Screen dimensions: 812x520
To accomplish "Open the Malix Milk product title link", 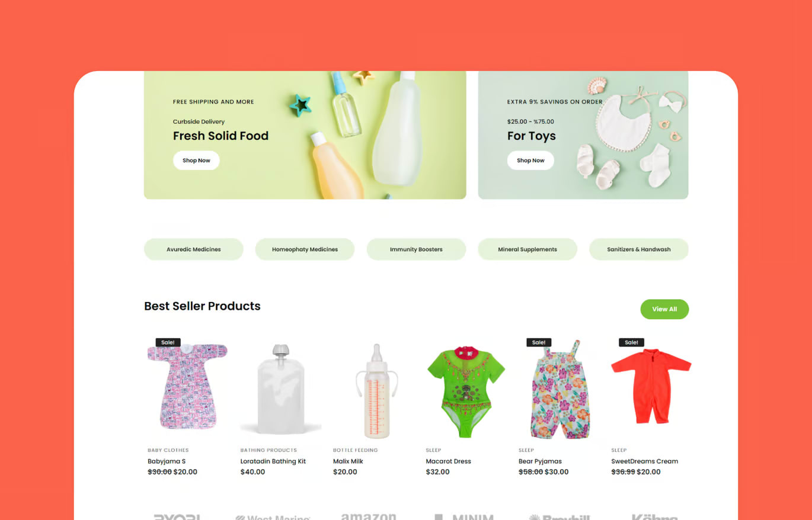I will point(348,461).
